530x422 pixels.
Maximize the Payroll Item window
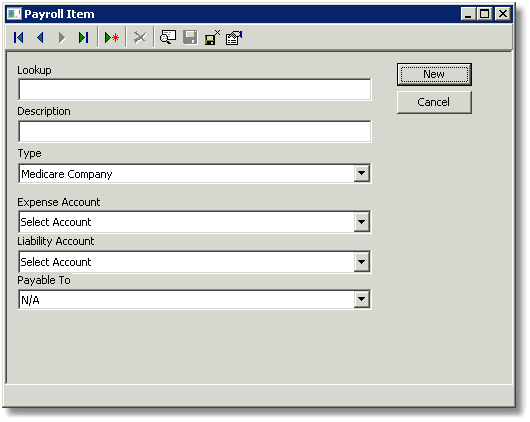(485, 14)
